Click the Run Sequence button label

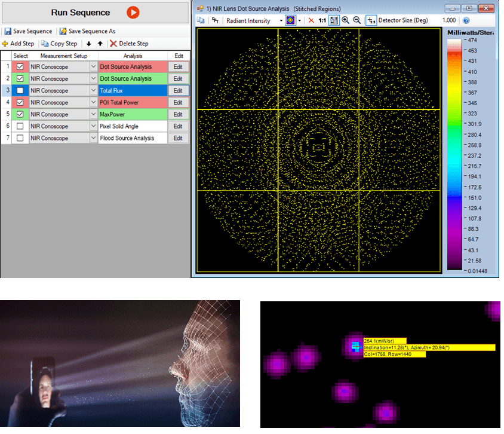click(x=81, y=13)
